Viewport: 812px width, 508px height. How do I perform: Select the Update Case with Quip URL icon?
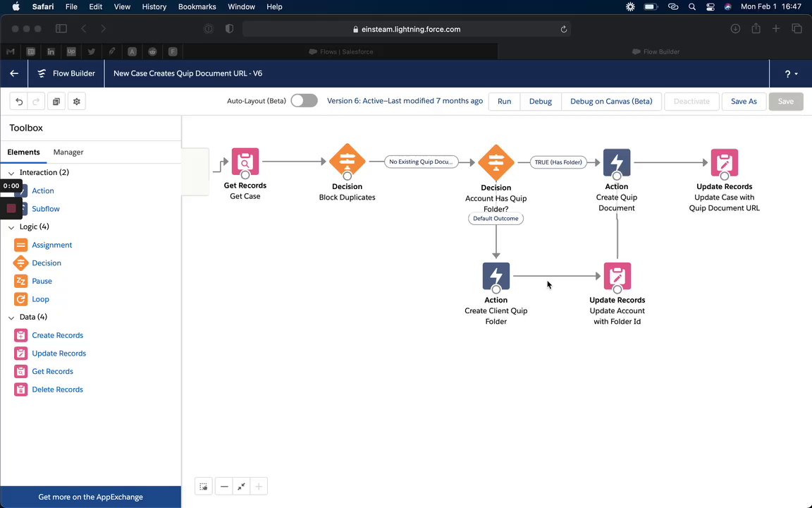point(724,162)
